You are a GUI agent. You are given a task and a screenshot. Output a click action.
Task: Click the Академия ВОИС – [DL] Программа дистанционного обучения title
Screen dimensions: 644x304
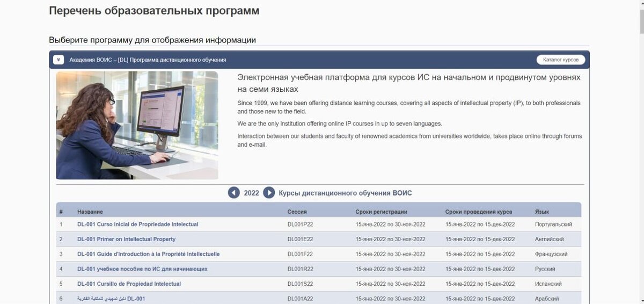pyautogui.click(x=148, y=60)
